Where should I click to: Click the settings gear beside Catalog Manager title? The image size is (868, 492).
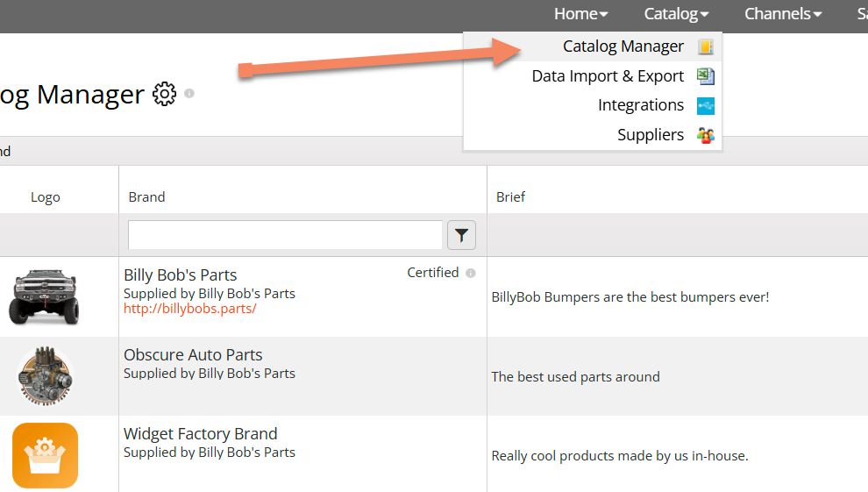point(164,94)
